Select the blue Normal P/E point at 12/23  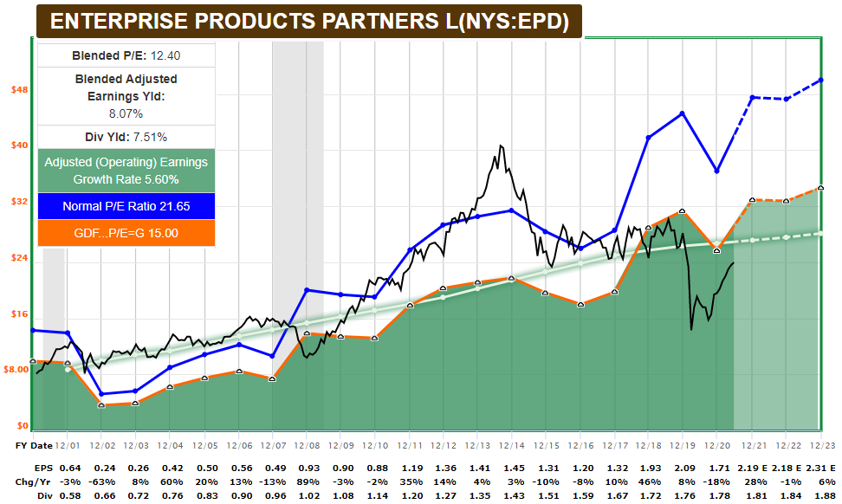tap(821, 81)
